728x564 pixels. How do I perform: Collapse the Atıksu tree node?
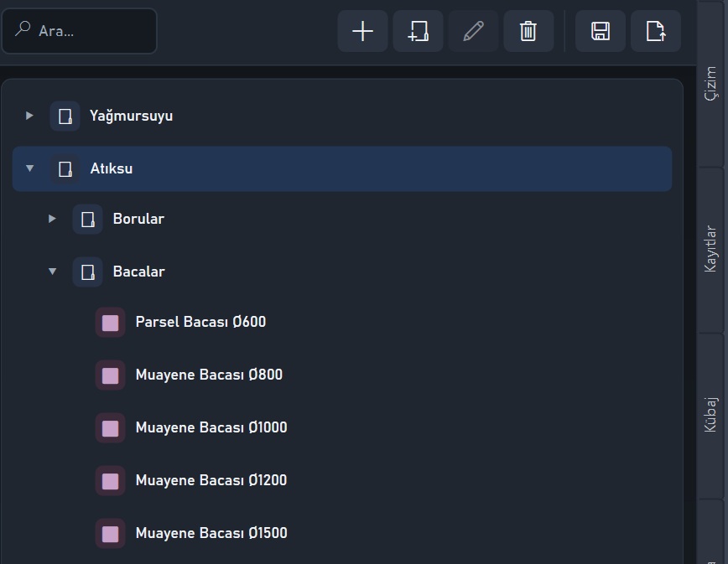(x=29, y=168)
